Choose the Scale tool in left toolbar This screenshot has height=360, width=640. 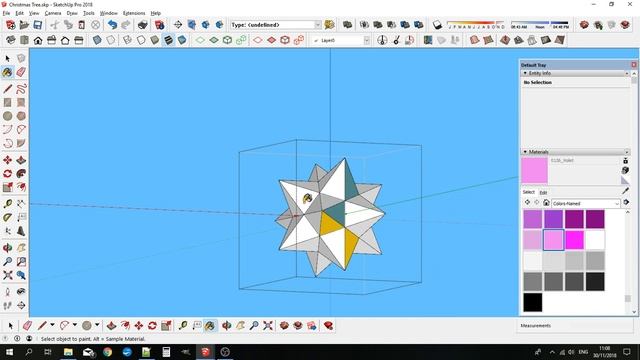[x=7, y=187]
